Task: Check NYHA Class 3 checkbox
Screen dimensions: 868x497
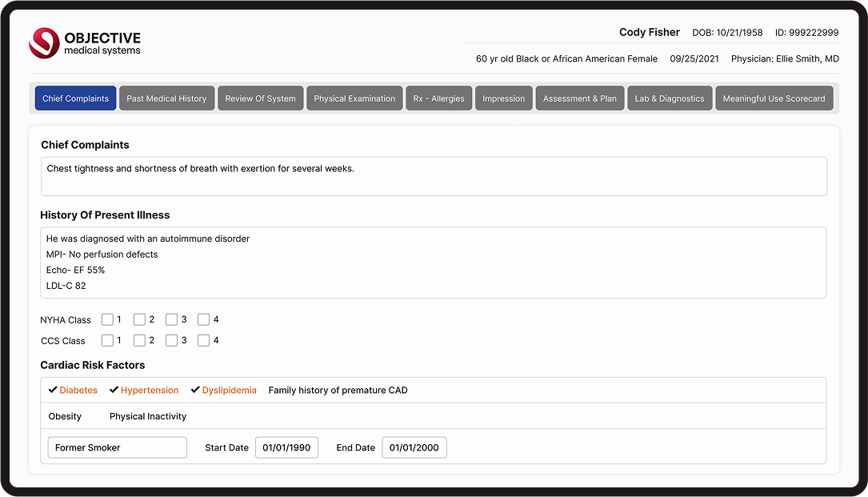Action: [172, 319]
